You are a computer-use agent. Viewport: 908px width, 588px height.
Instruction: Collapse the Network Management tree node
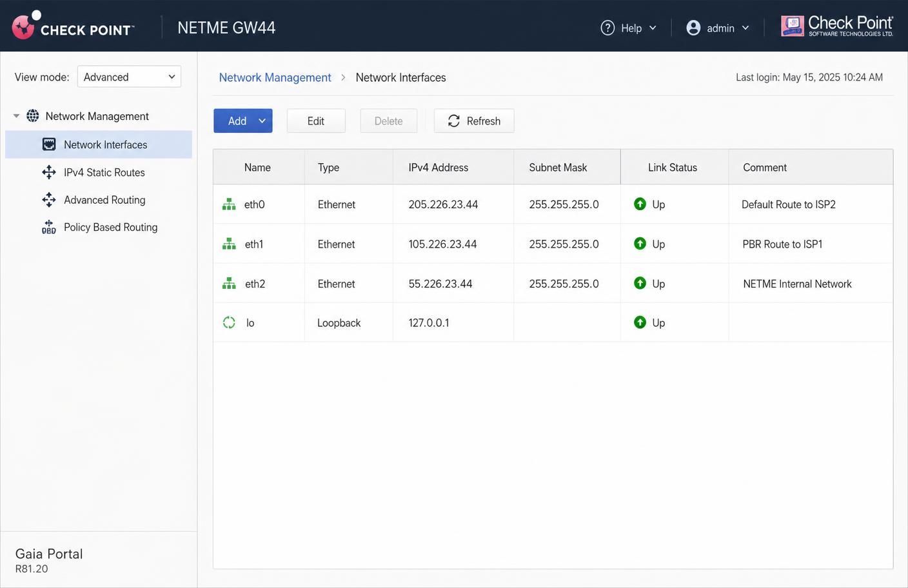tap(16, 116)
